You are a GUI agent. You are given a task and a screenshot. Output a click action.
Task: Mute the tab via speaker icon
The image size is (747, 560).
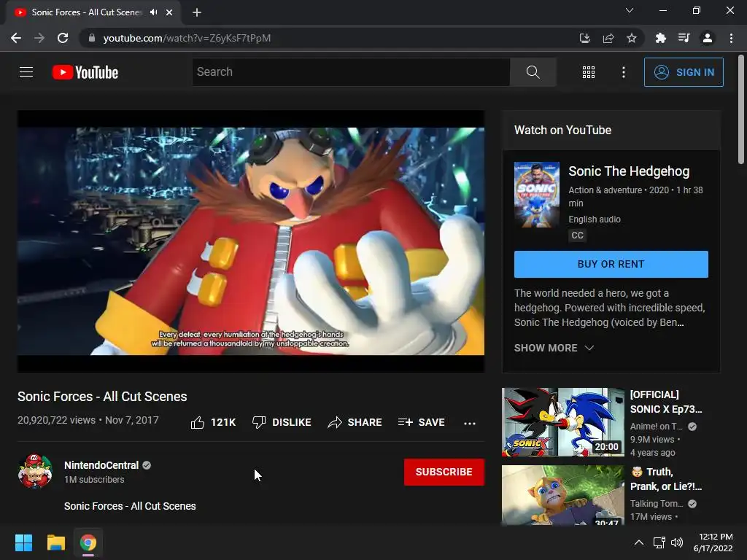coord(153,12)
